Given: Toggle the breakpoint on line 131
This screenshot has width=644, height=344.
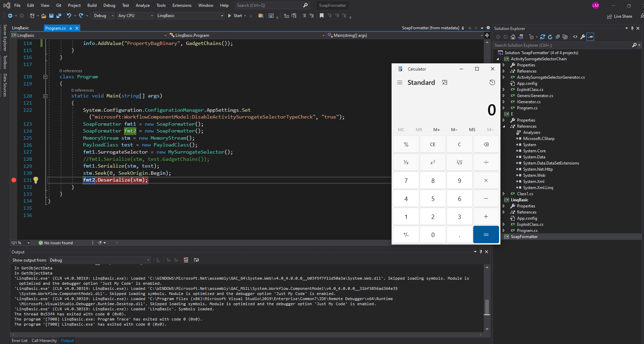Looking at the screenshot, I should click(14, 180).
